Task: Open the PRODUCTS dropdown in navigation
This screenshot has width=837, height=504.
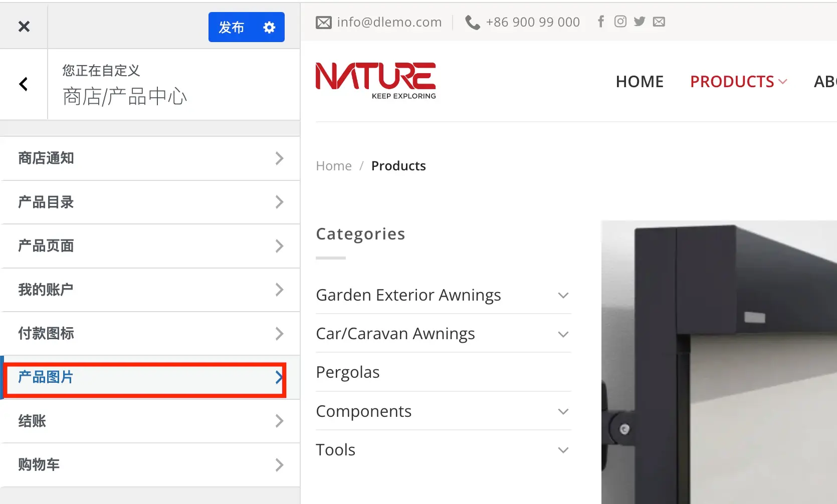Action: coord(738,82)
